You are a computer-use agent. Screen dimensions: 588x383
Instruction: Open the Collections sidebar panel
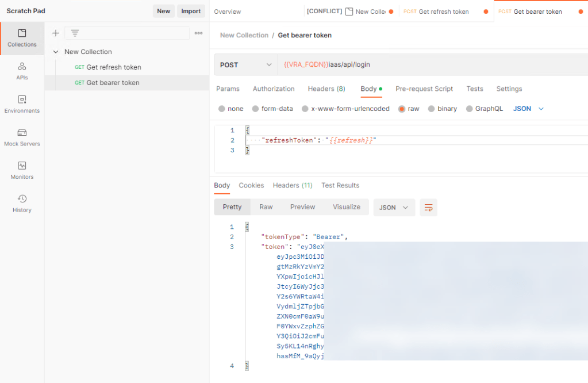(22, 38)
